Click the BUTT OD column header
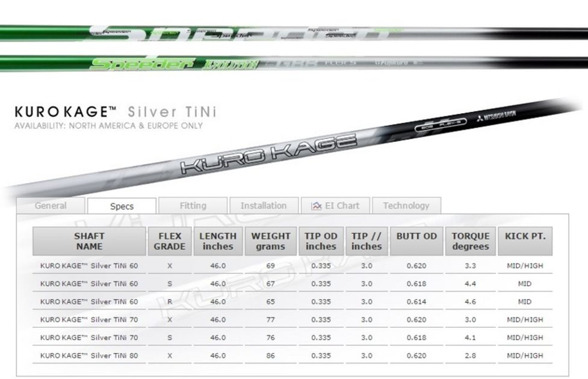This screenshot has width=588, height=379. click(416, 241)
